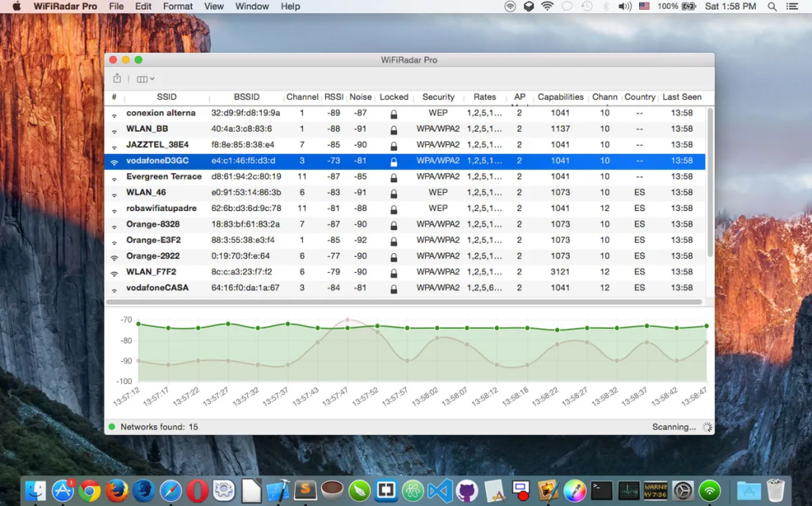The image size is (812, 506).
Task: Click the lock icon in the WLAN_BB row
Action: click(394, 129)
